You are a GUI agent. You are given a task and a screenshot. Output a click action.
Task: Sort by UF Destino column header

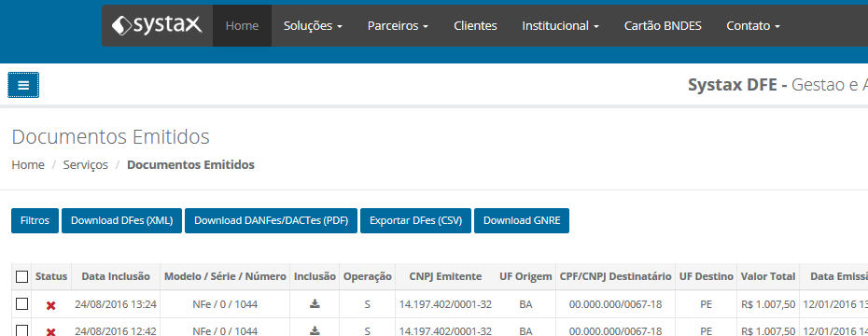[707, 276]
